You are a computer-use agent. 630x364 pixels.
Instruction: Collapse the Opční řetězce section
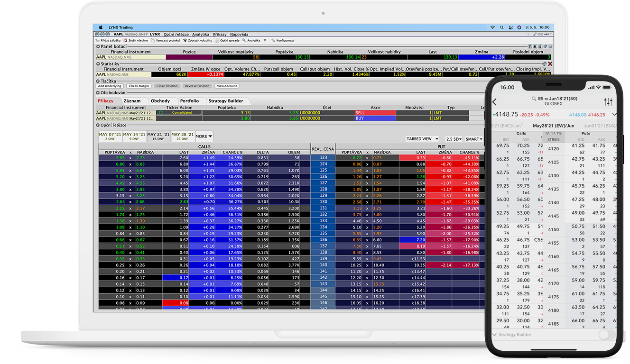coord(98,125)
